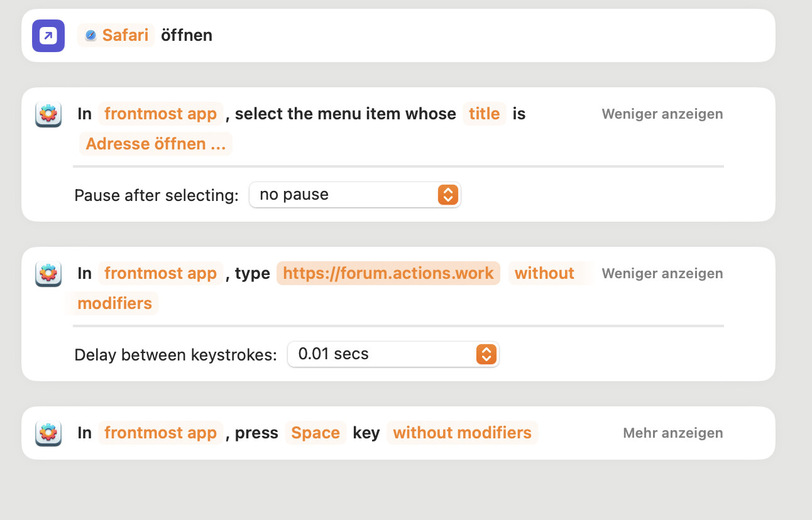
Task: Click gear icon of the menu item action
Action: coord(48,114)
